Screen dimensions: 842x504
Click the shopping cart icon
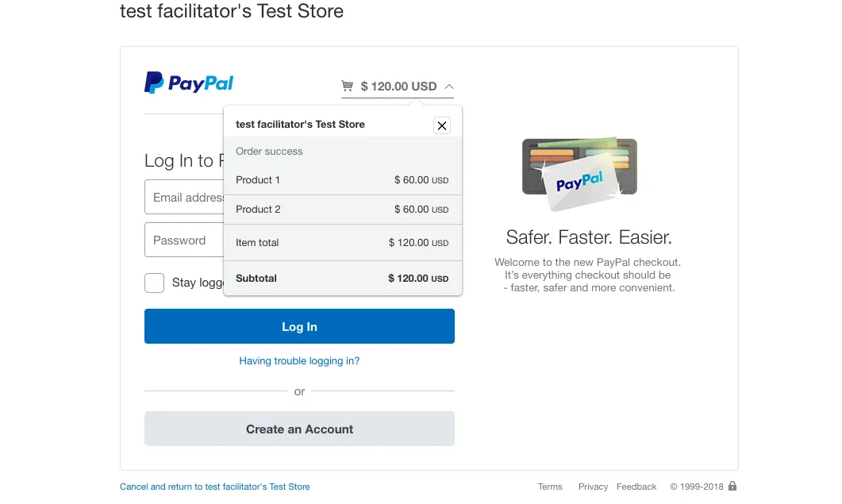[348, 86]
